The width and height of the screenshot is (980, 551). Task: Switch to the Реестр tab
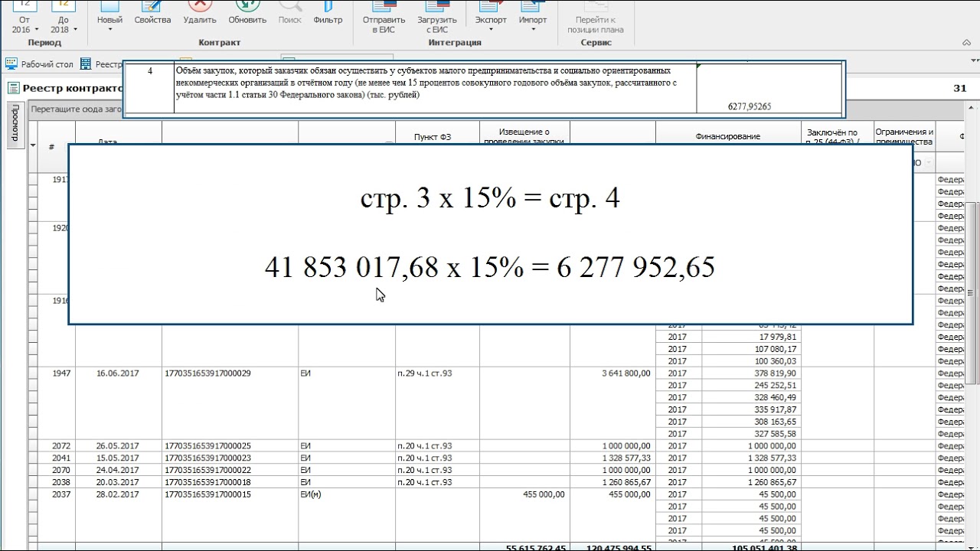click(101, 64)
